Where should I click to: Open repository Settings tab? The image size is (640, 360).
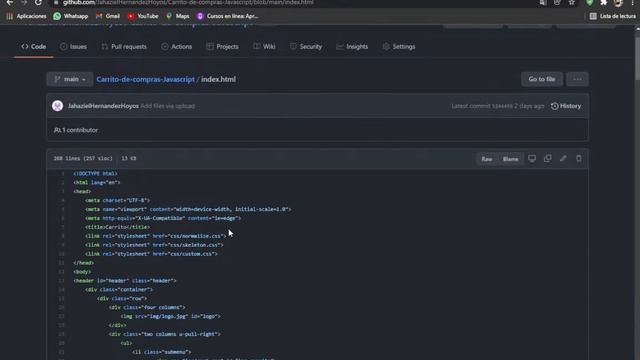(x=399, y=47)
